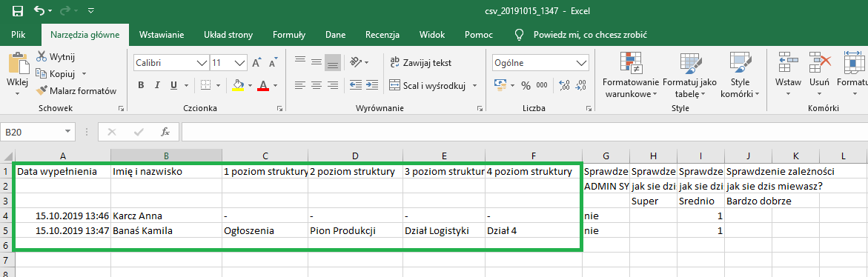This screenshot has height=277, width=868.
Task: Switch to the Recenzja tab
Action: [382, 35]
